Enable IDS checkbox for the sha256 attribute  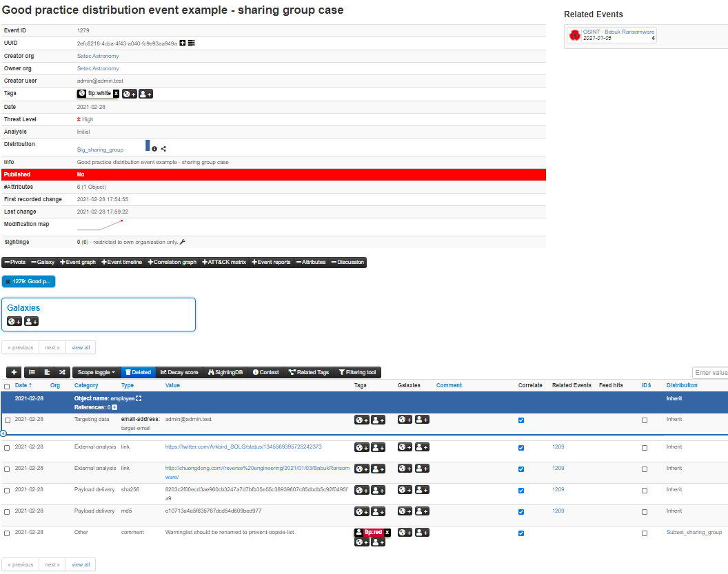tap(645, 491)
